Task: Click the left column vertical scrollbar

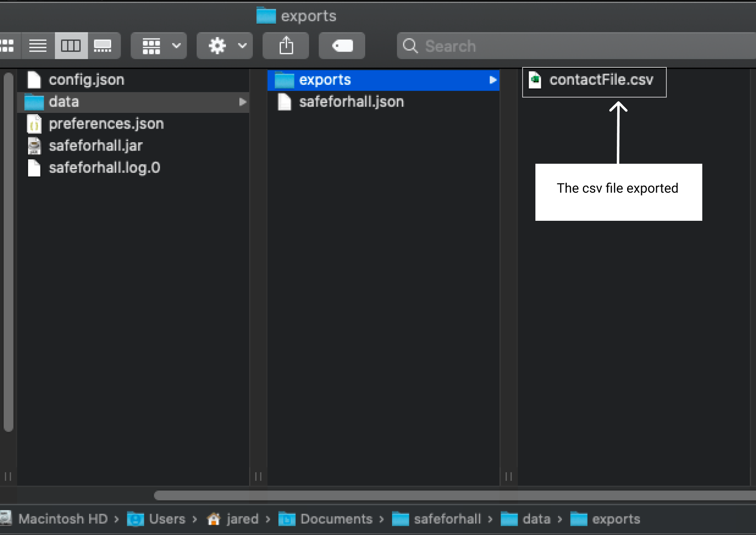Action: (8, 252)
